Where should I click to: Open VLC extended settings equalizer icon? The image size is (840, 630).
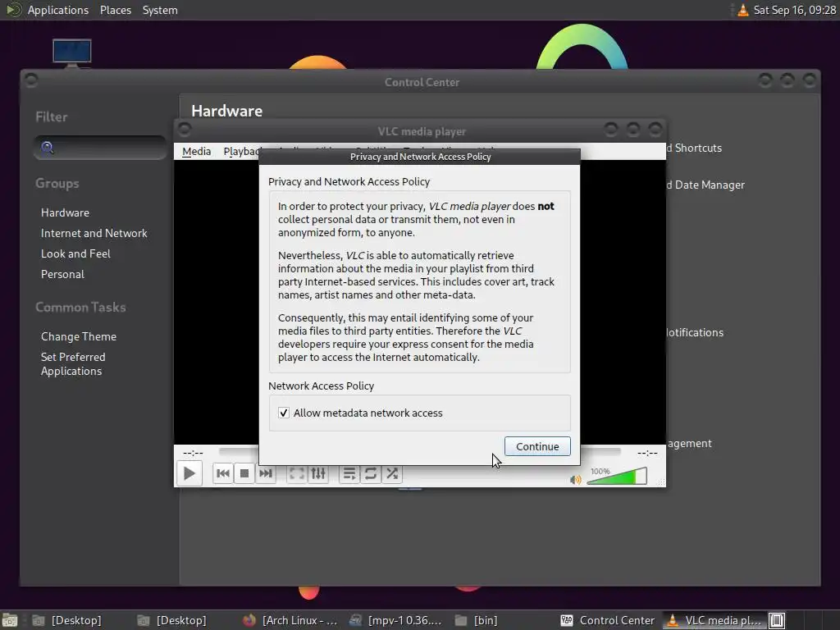(x=318, y=473)
